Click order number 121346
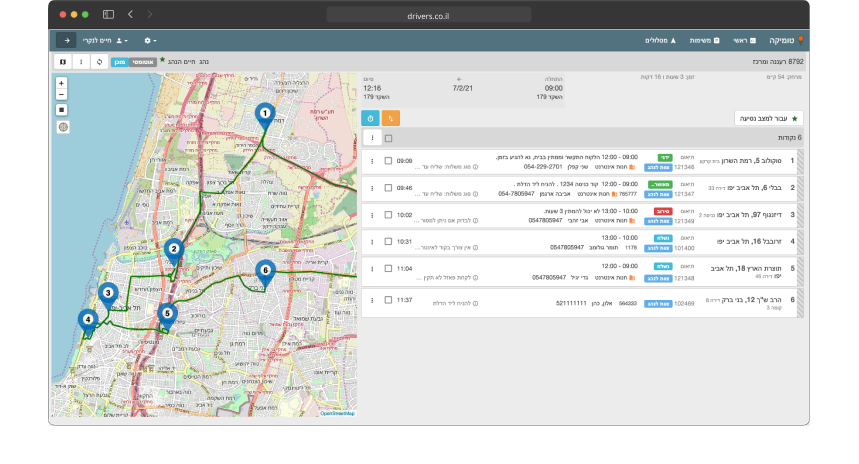This screenshot has width=859, height=464. point(684,167)
